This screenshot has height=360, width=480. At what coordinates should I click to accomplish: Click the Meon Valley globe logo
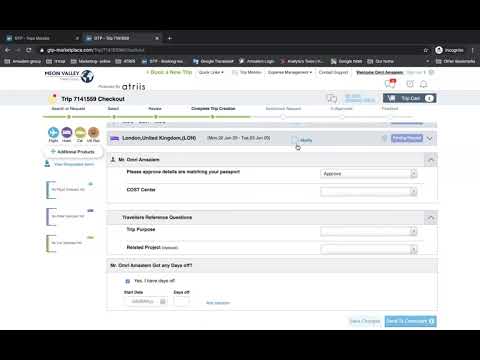(87, 76)
